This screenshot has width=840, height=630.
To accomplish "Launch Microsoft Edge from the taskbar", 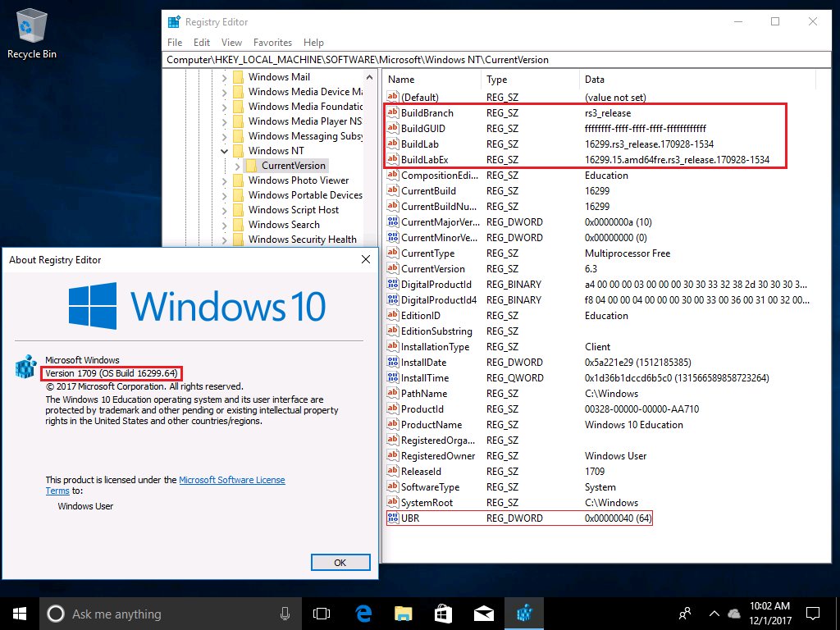I will (x=363, y=614).
